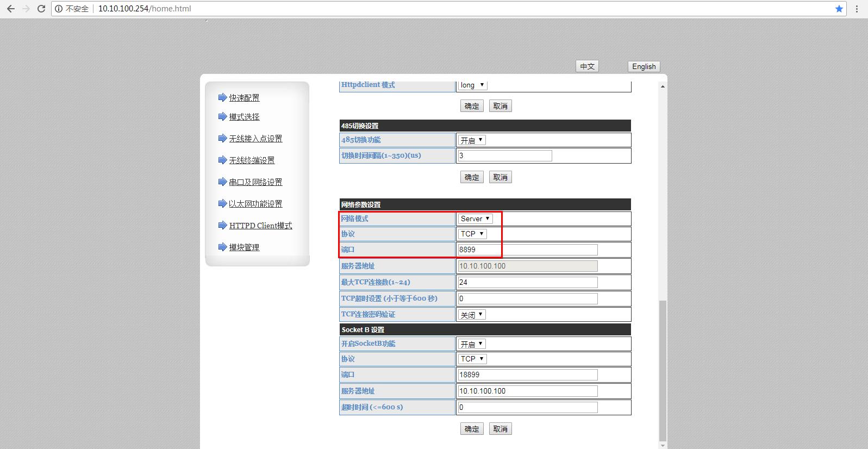Open the browser three-dot menu
The width and height of the screenshot is (868, 449).
click(x=857, y=9)
